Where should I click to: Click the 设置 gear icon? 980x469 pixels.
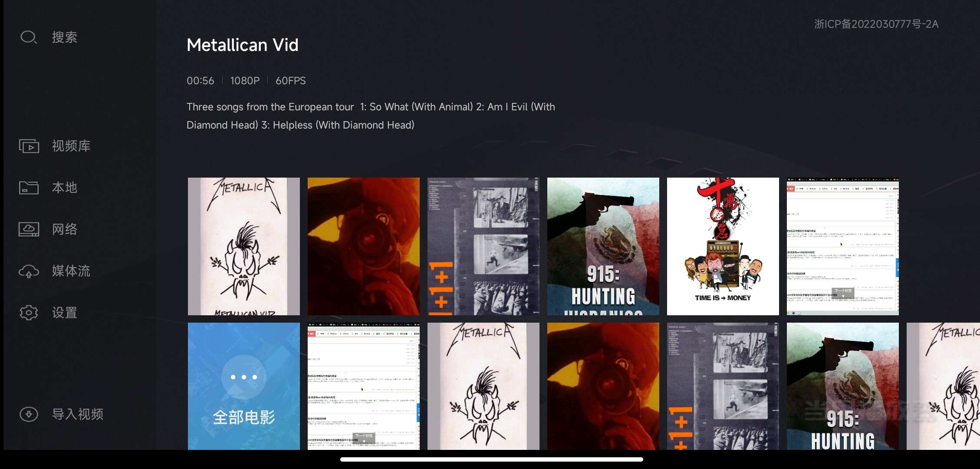point(29,313)
